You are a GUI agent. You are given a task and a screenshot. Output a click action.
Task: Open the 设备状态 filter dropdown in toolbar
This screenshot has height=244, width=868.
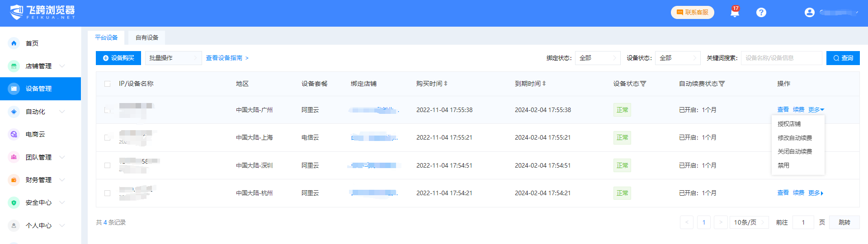pos(678,58)
